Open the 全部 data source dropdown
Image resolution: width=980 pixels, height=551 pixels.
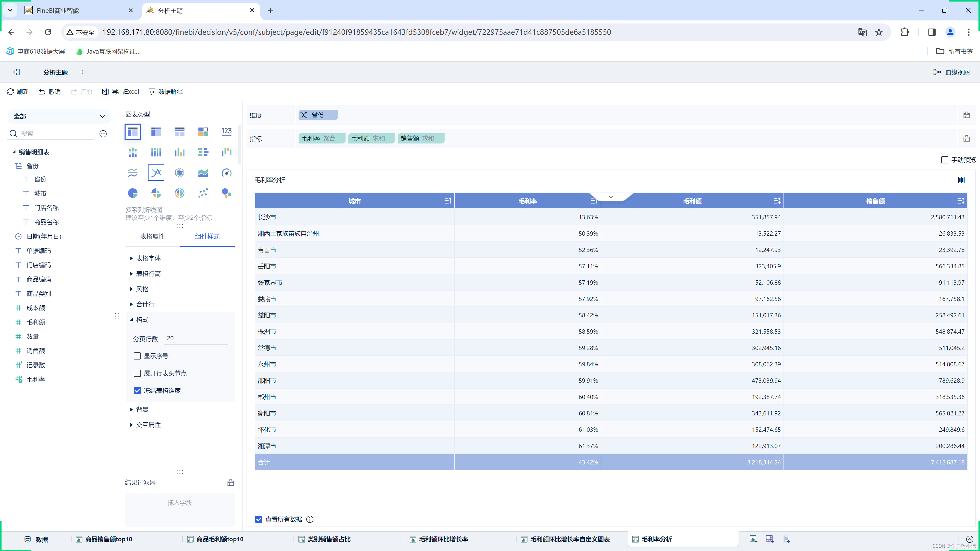(x=59, y=116)
